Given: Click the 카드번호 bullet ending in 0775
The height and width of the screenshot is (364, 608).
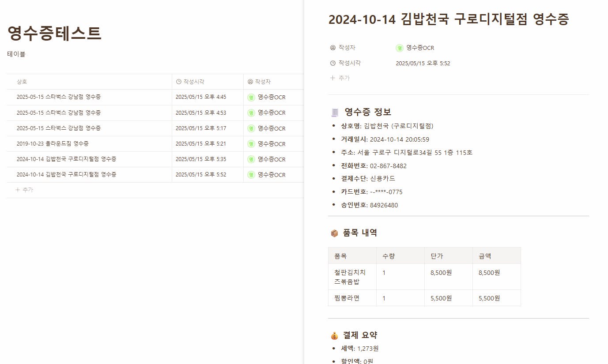Looking at the screenshot, I should point(372,192).
